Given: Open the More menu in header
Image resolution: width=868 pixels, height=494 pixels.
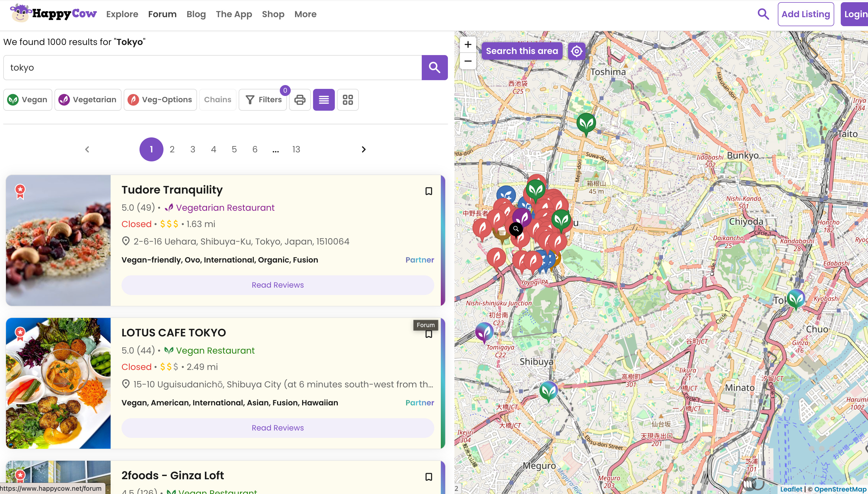Looking at the screenshot, I should 305,14.
